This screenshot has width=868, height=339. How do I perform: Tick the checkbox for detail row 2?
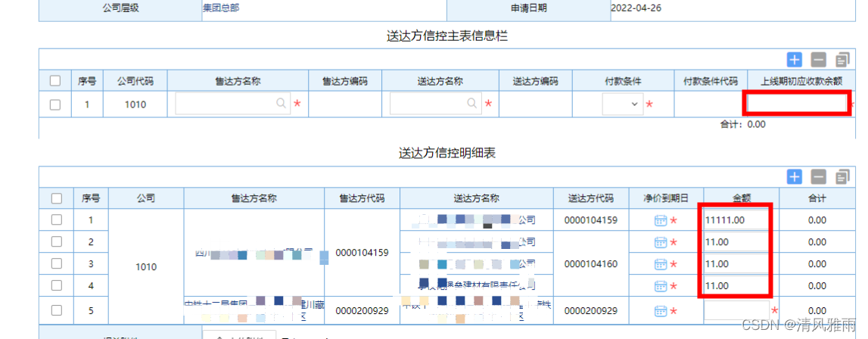pos(57,241)
